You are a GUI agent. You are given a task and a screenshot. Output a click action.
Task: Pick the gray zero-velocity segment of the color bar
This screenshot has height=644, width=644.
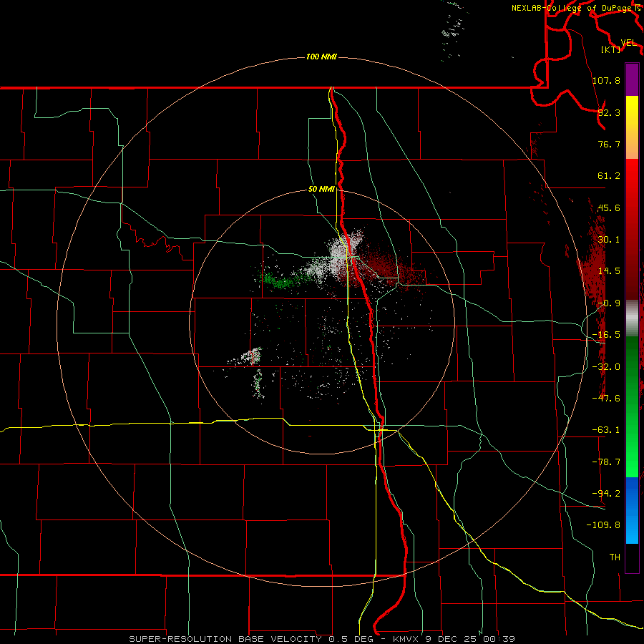coord(632,318)
